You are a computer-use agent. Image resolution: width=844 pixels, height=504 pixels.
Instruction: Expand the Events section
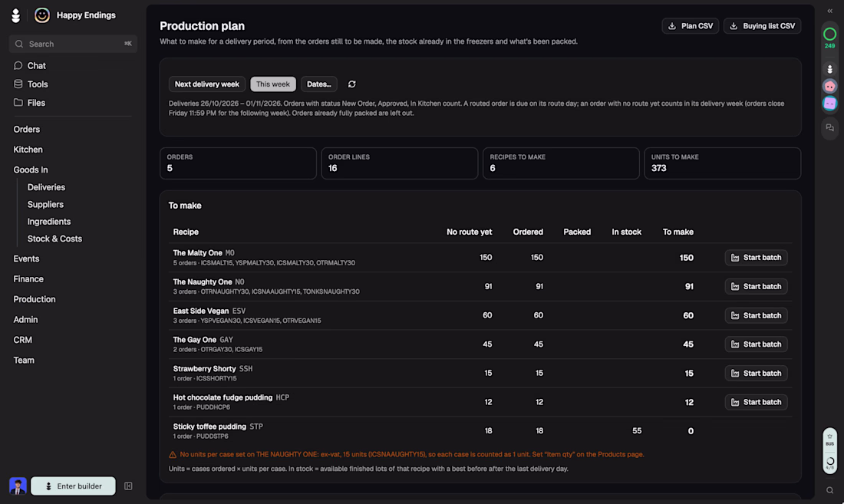[26, 259]
